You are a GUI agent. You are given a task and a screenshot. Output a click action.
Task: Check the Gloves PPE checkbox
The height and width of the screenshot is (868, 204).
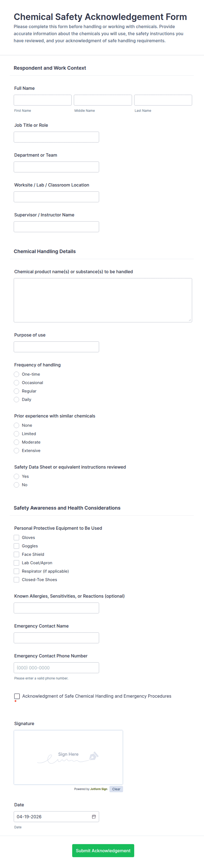click(x=16, y=538)
